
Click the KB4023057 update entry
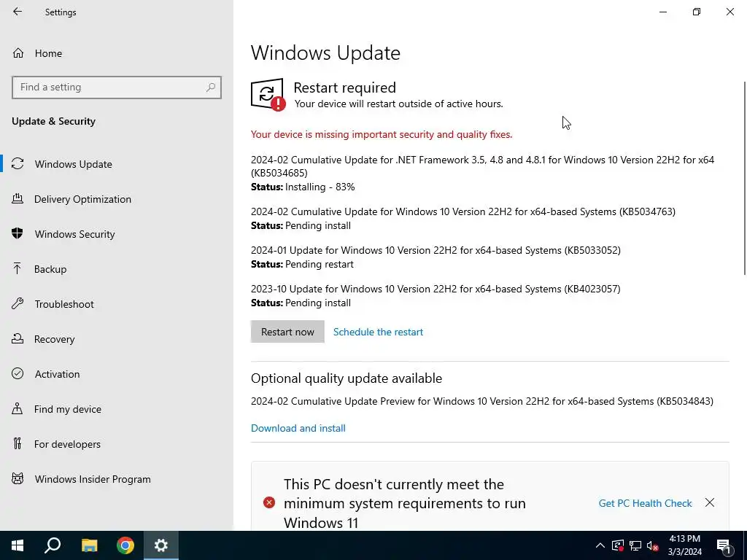click(436, 289)
